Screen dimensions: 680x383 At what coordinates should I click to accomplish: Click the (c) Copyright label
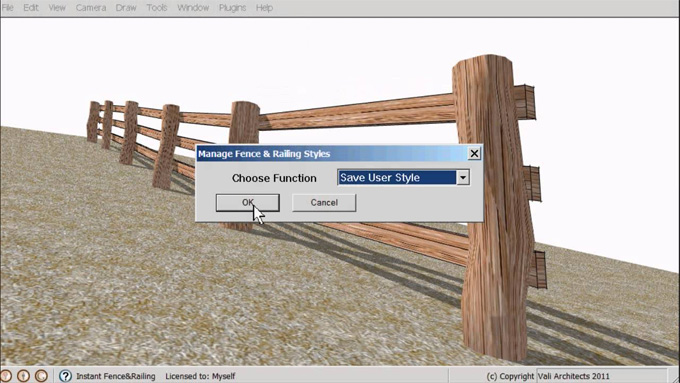[510, 376]
